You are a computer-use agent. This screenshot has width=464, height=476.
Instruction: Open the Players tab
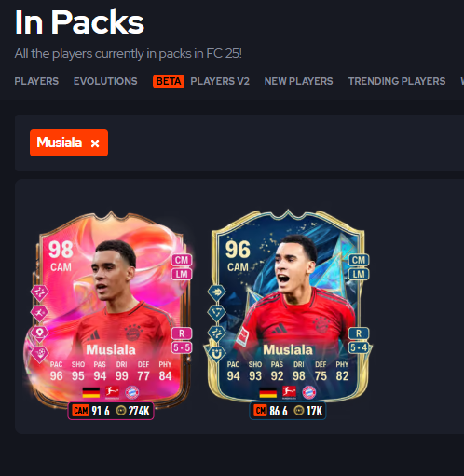tap(36, 81)
